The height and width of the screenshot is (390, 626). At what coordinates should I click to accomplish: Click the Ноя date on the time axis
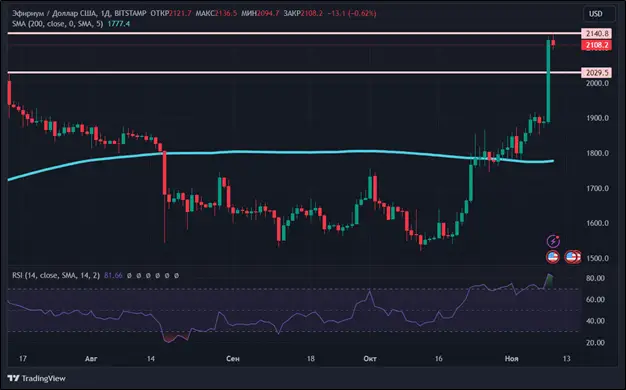pos(511,359)
